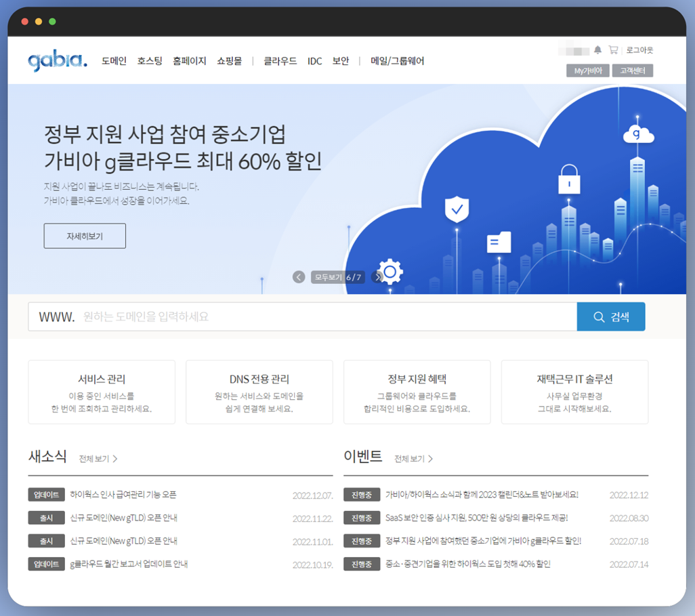Click the 이벤트 section heading
This screenshot has width=695, height=616.
click(363, 456)
